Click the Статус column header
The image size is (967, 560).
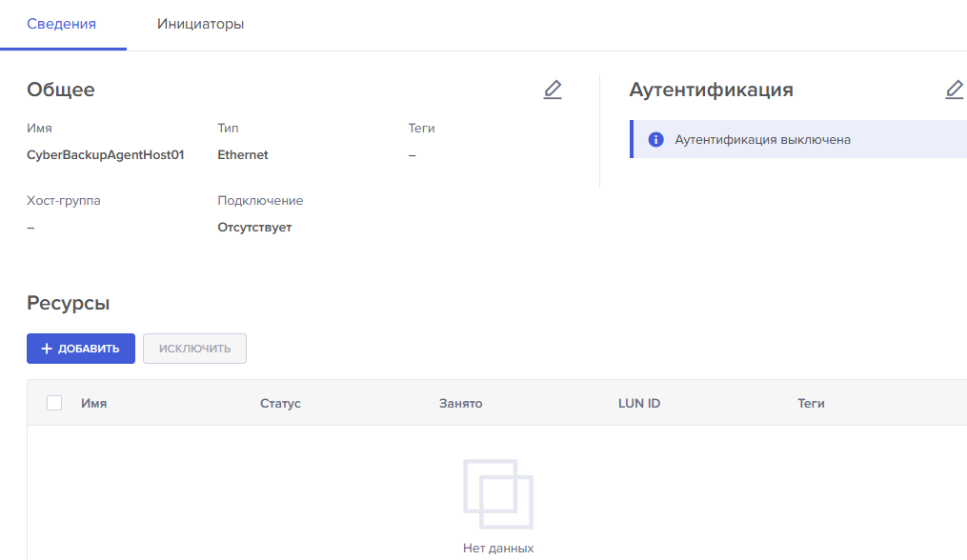click(280, 404)
